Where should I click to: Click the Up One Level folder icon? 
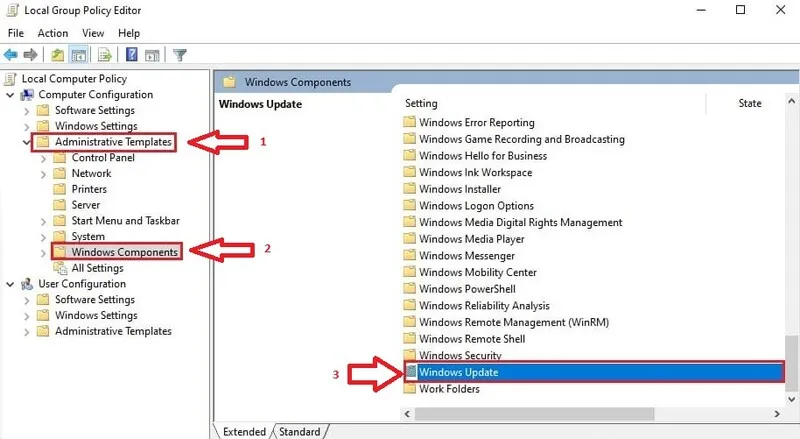(59, 55)
